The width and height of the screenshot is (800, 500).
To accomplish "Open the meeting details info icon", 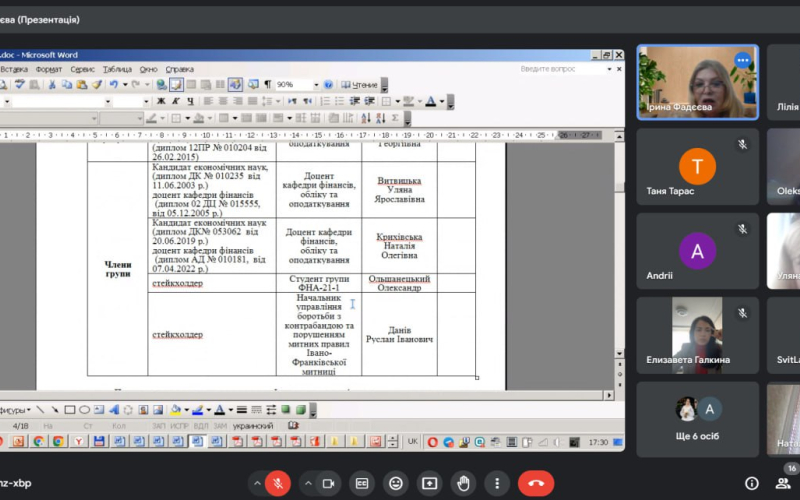I will tap(751, 483).
